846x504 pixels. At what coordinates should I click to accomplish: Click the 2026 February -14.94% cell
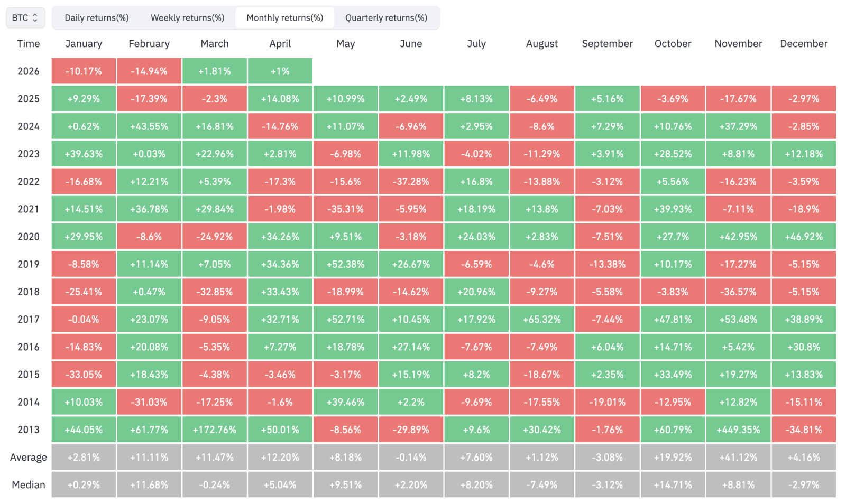(149, 71)
